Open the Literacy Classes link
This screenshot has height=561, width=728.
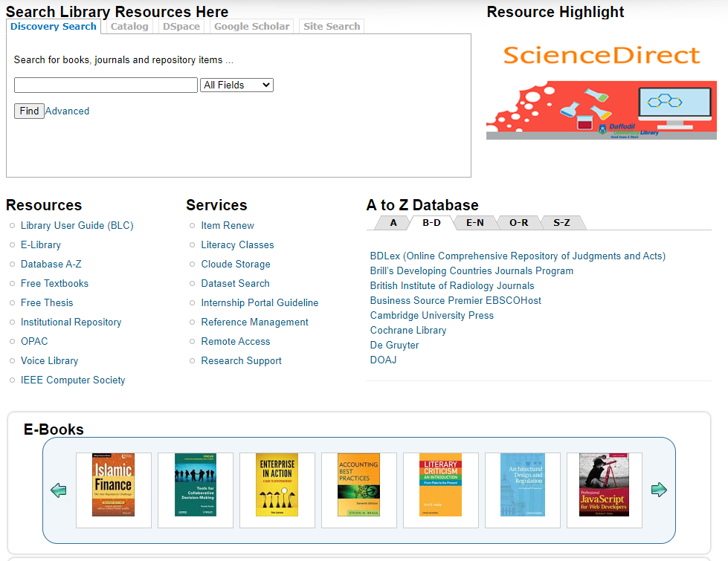tap(238, 245)
